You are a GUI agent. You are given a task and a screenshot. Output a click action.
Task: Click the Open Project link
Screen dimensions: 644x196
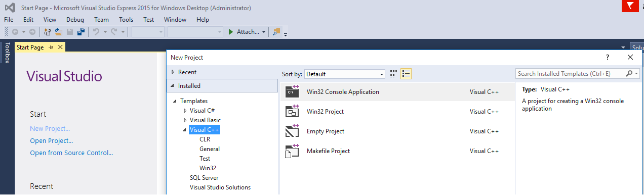pyautogui.click(x=51, y=140)
